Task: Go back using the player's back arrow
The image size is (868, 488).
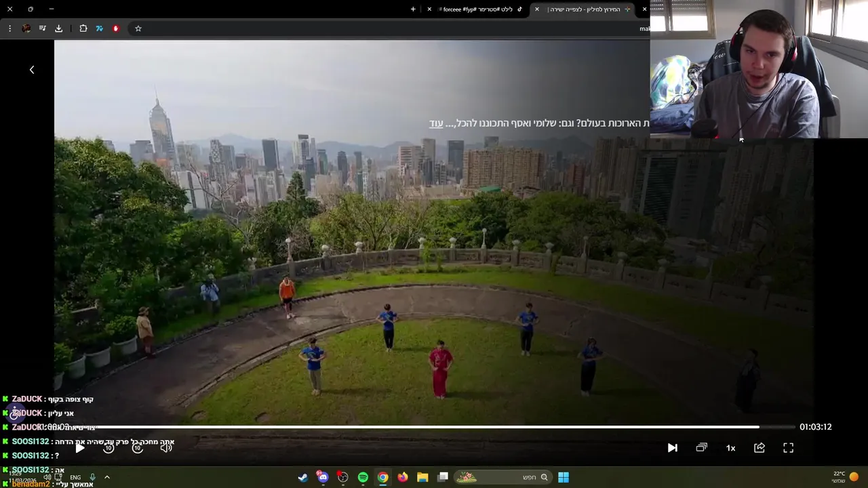Action: tap(32, 70)
